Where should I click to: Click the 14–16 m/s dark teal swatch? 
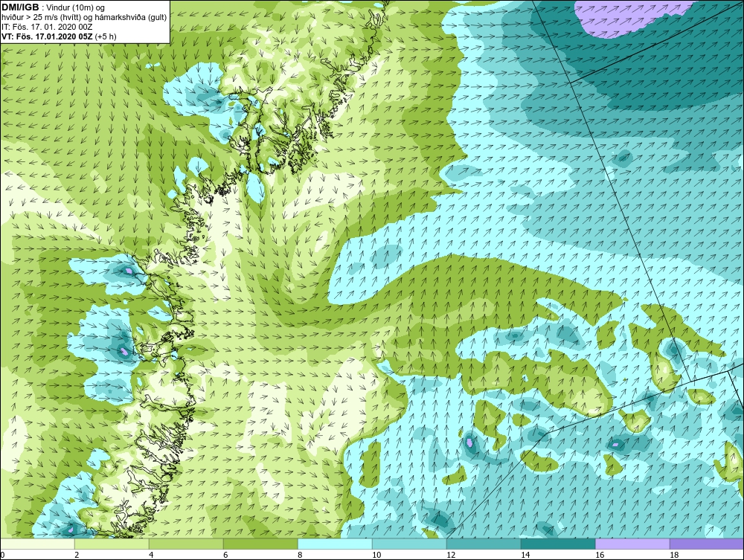point(558,544)
